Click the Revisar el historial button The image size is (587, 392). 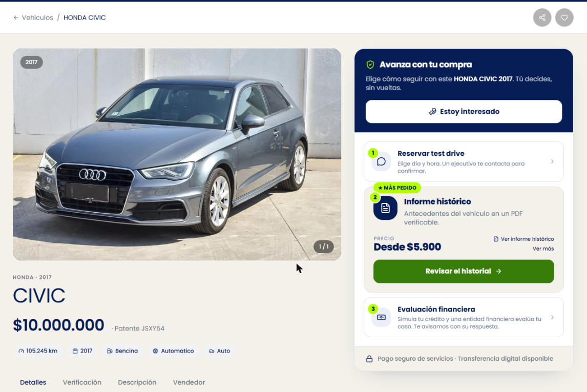tap(464, 272)
